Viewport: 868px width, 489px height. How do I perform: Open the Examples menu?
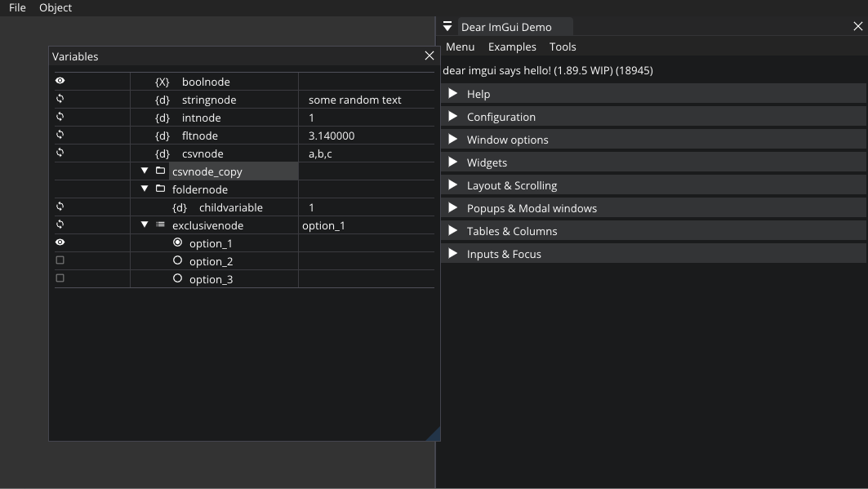(x=512, y=47)
